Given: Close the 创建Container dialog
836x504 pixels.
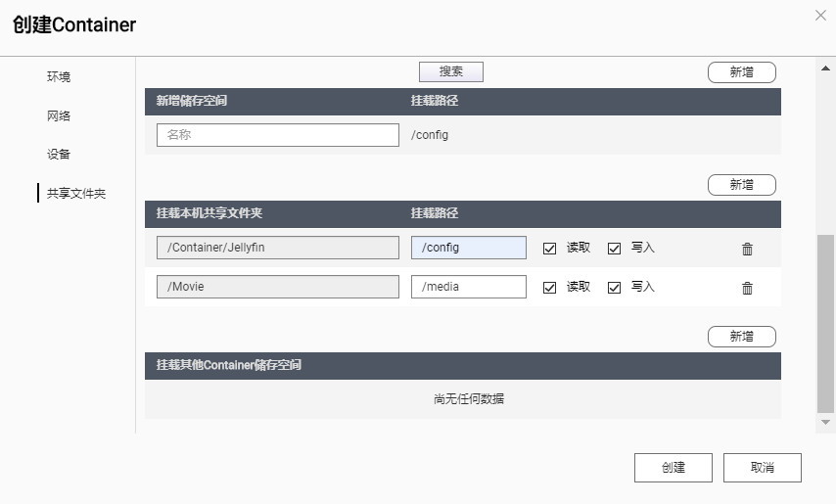Looking at the screenshot, I should 820,16.
